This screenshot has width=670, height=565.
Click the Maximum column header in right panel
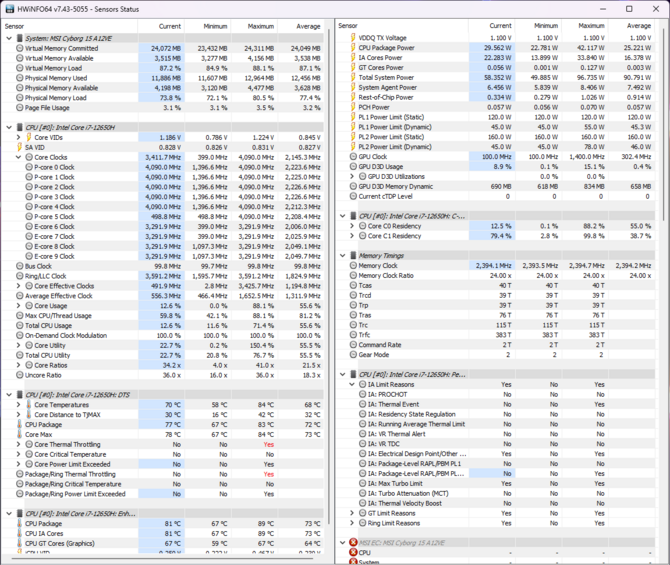584,26
